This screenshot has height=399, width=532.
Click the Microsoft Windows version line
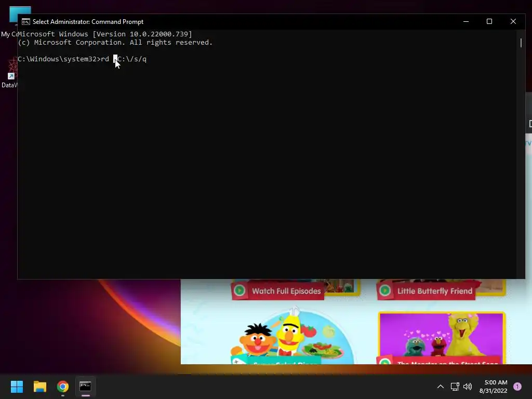pyautogui.click(x=105, y=34)
